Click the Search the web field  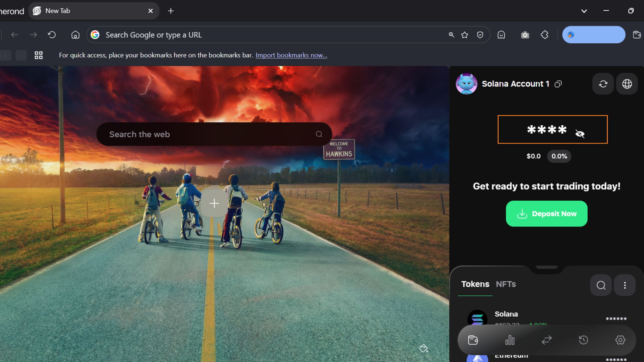pos(210,134)
